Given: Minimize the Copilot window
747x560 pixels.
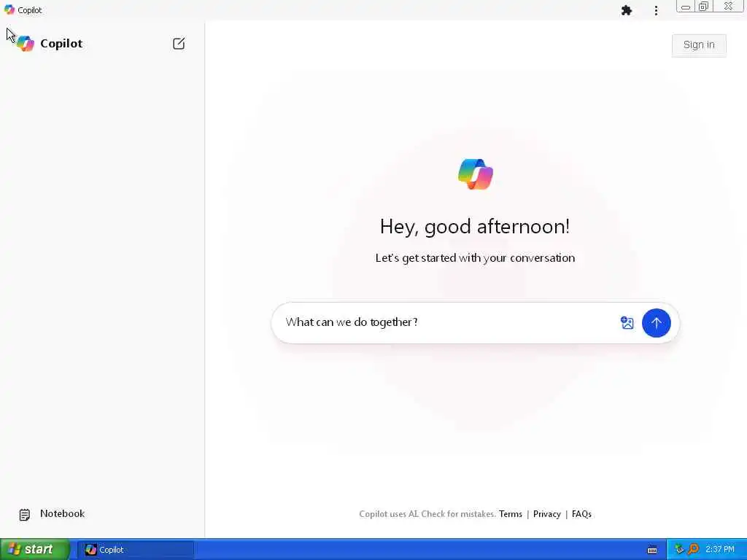Looking at the screenshot, I should (686, 7).
